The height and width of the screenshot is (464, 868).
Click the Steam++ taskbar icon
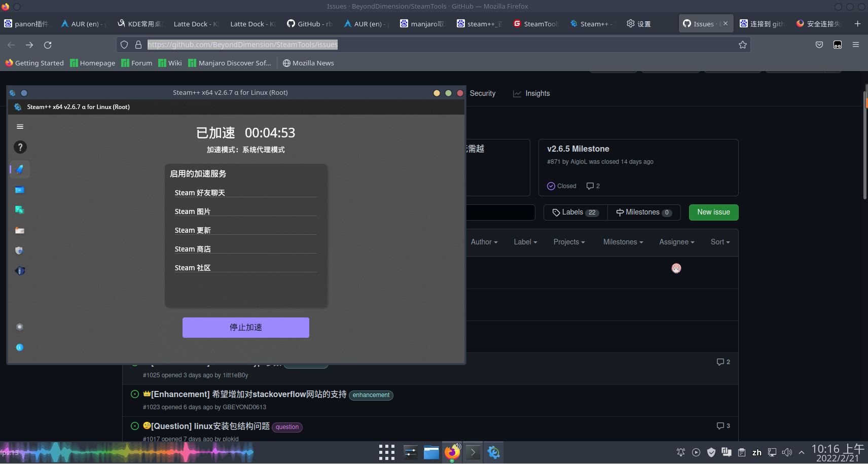click(493, 452)
